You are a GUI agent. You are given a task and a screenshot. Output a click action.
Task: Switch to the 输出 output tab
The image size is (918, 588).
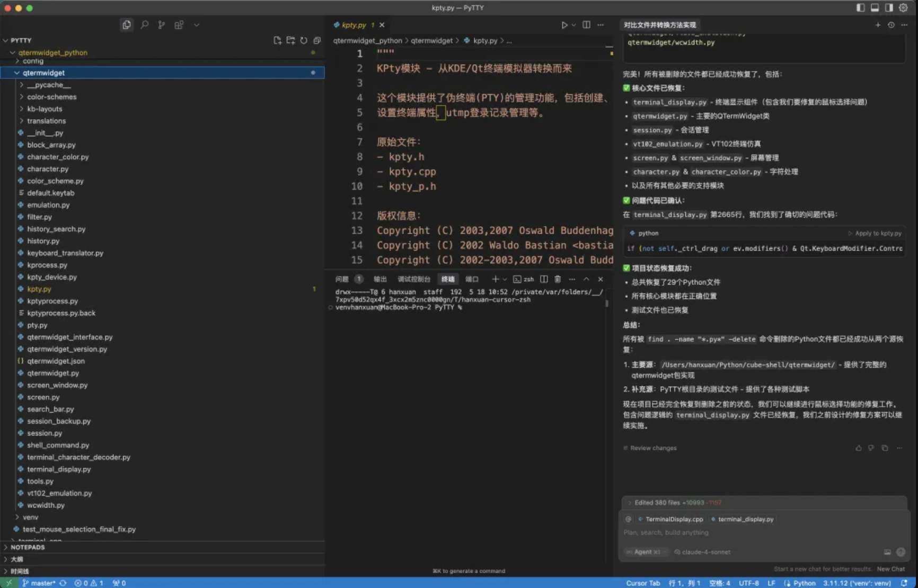(380, 279)
